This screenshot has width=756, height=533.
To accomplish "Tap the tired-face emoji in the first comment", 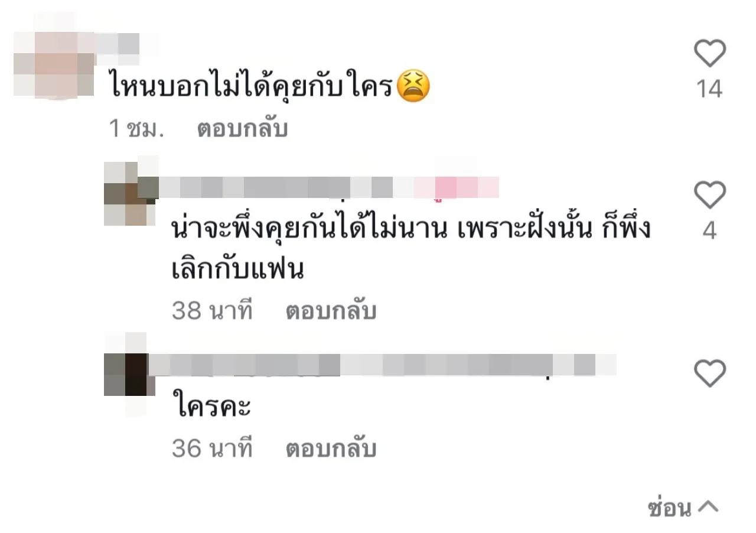I will (413, 86).
